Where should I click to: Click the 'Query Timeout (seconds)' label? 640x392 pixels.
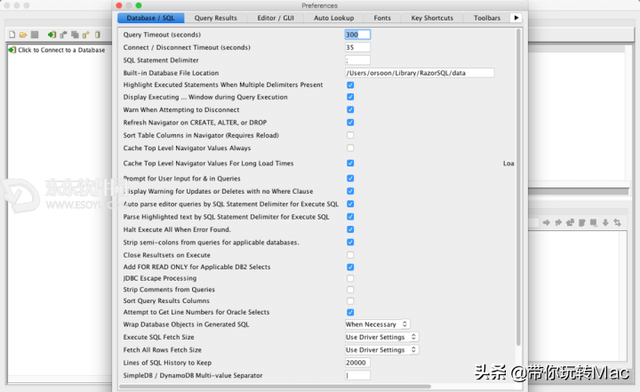[x=162, y=35]
